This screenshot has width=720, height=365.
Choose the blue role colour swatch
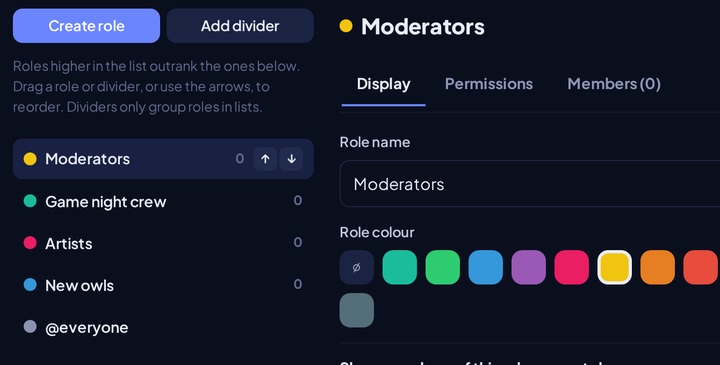(x=485, y=267)
